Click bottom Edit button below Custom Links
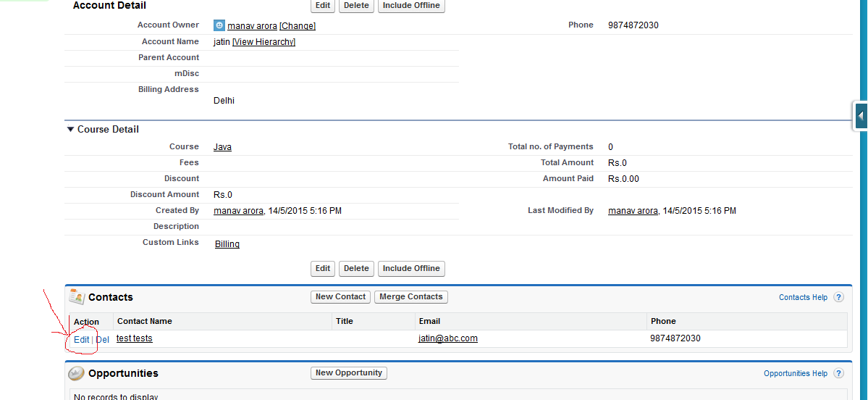The image size is (868, 400). (323, 268)
